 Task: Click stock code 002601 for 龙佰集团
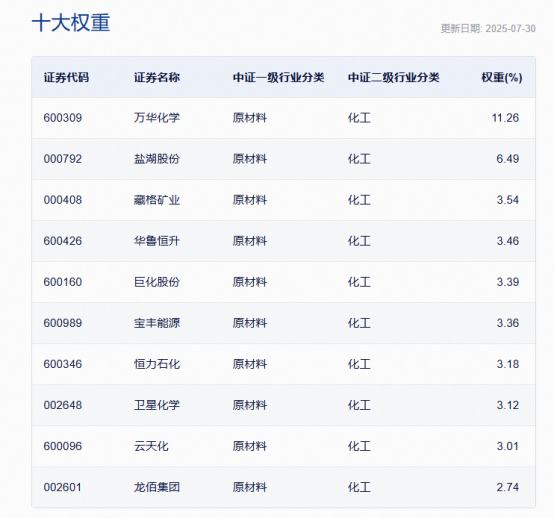click(x=63, y=487)
